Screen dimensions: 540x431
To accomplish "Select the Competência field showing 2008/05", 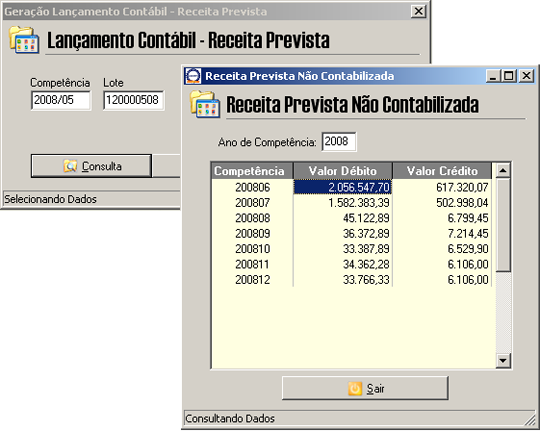I will point(61,100).
